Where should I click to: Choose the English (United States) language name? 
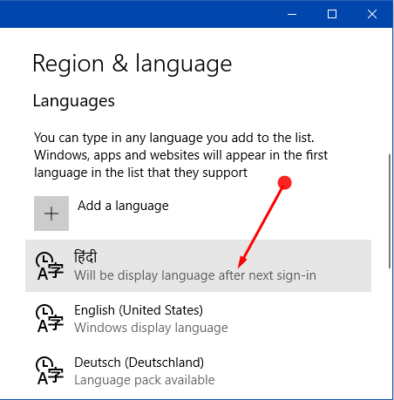138,310
